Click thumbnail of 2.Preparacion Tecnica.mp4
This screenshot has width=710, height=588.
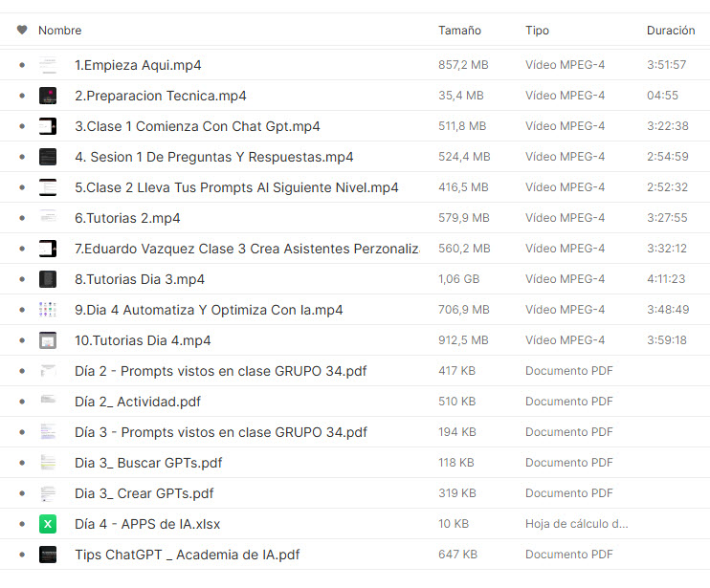click(x=48, y=96)
